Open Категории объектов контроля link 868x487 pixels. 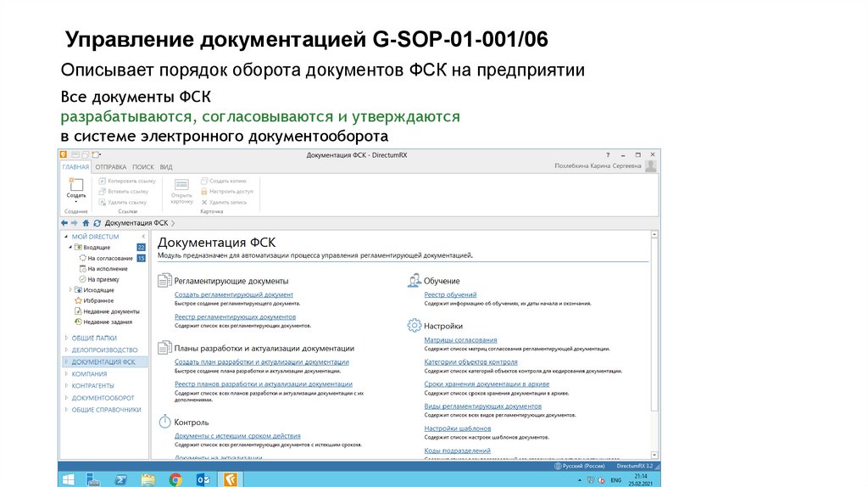click(x=470, y=361)
